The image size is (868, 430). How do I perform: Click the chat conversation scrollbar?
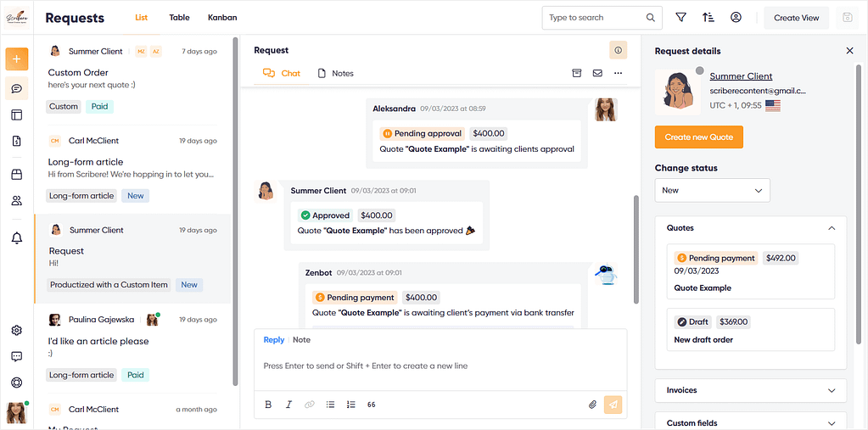(x=636, y=249)
